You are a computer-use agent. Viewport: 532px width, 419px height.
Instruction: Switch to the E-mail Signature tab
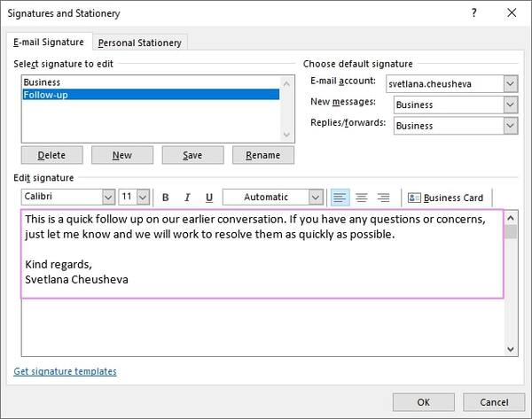(49, 42)
